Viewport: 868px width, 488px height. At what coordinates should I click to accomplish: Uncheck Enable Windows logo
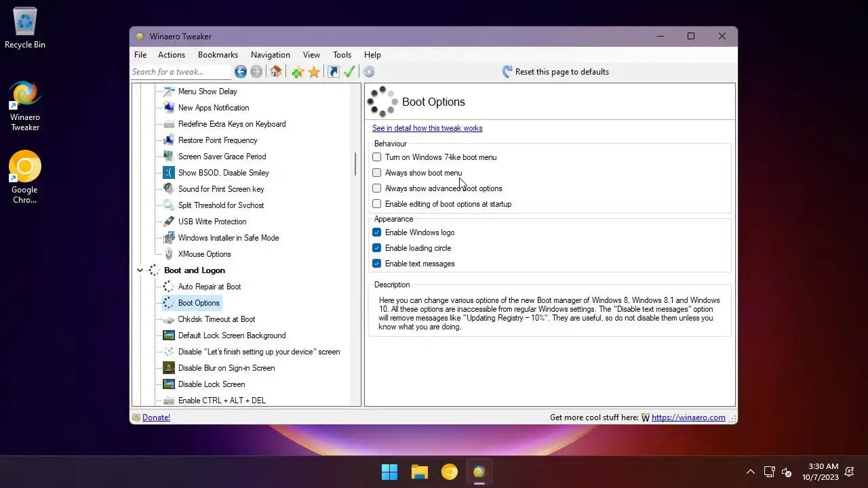coord(377,232)
